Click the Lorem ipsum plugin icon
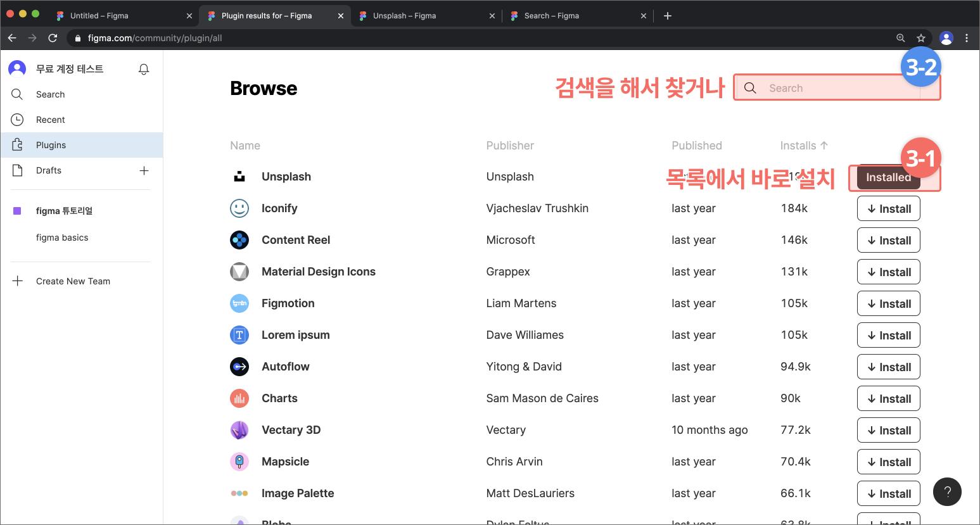The height and width of the screenshot is (525, 980). (239, 335)
